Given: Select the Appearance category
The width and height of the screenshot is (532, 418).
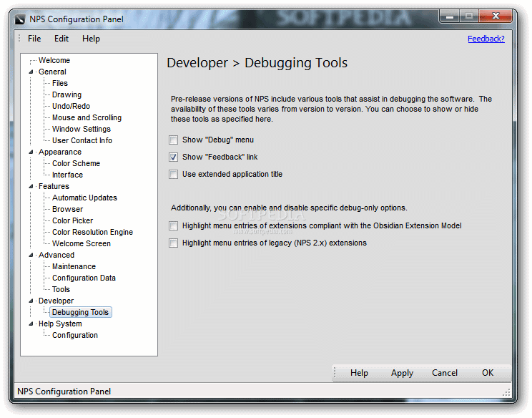Looking at the screenshot, I should pyautogui.click(x=60, y=152).
